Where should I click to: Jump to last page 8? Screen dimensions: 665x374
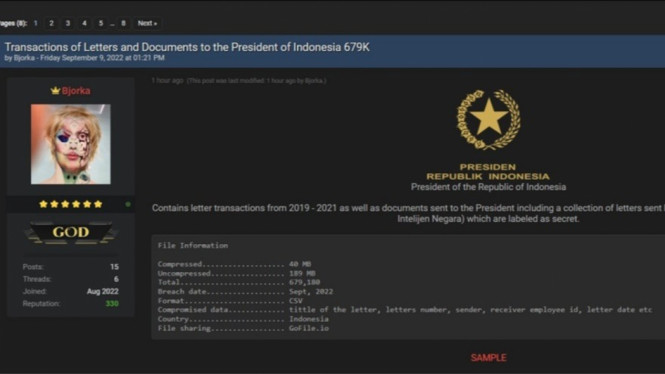(x=123, y=23)
